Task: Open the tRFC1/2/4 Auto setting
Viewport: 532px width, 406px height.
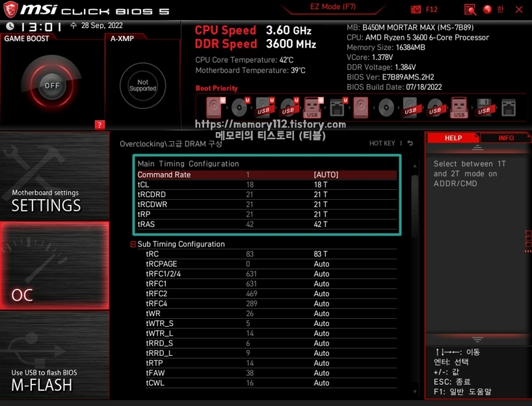Action: point(321,274)
